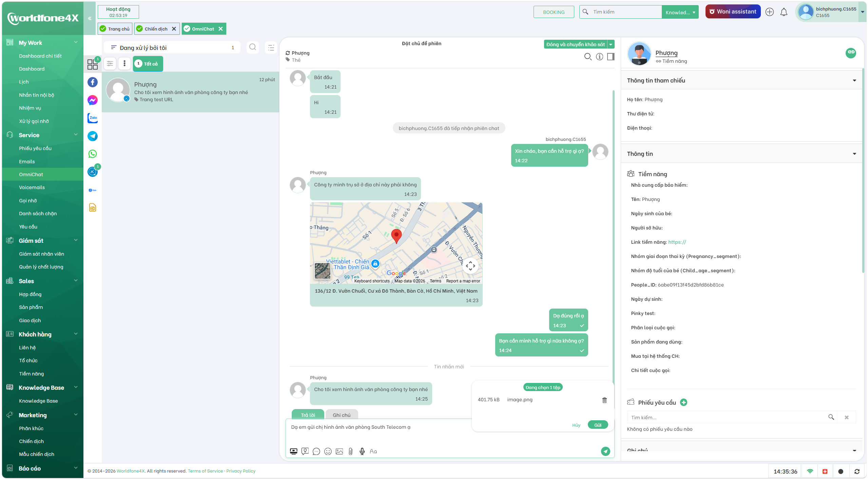The image size is (868, 479).
Task: Open the Messenger channel filter
Action: point(93,100)
